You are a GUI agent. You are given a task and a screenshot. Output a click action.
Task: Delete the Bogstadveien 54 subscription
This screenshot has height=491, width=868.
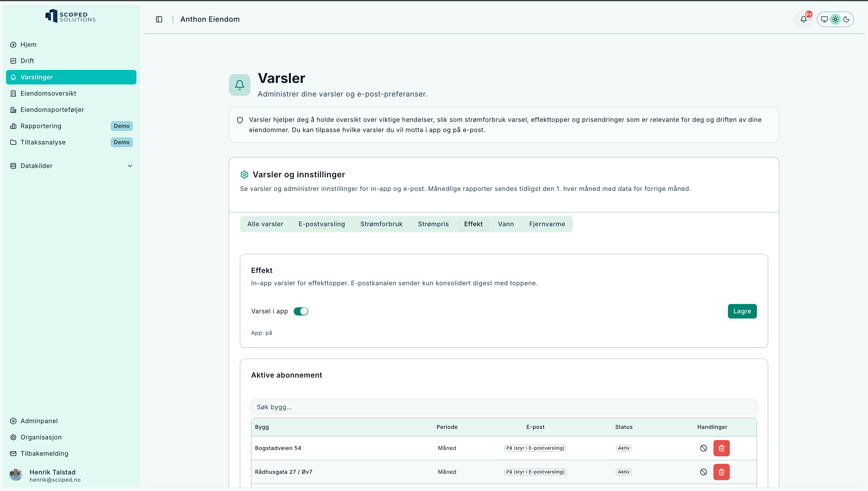pos(721,448)
